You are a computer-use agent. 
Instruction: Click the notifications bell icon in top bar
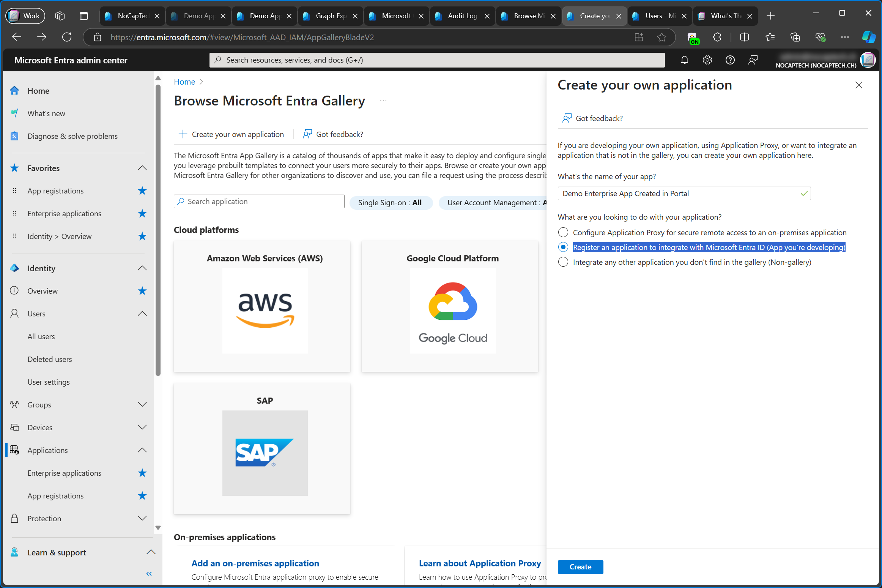click(x=685, y=60)
